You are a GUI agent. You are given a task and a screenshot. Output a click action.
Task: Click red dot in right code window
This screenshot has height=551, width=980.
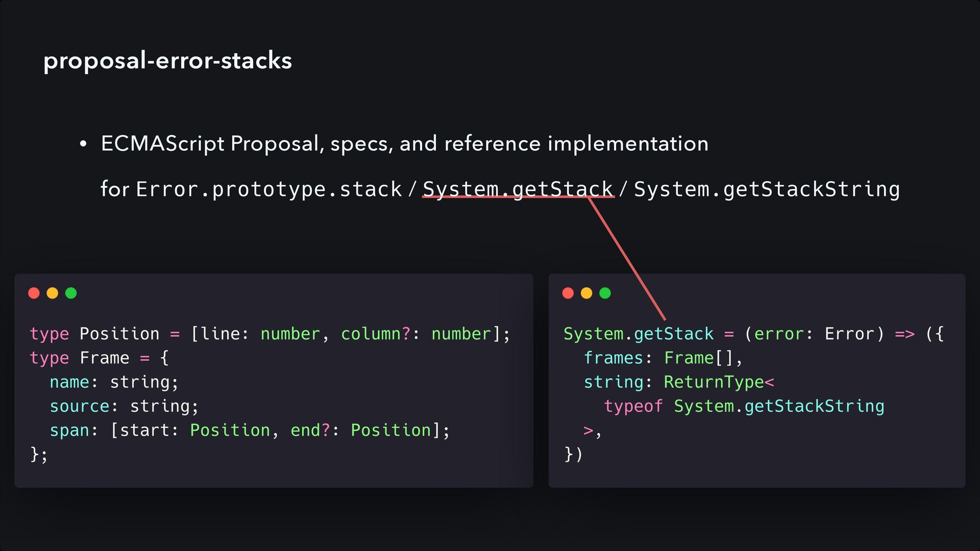tap(568, 293)
